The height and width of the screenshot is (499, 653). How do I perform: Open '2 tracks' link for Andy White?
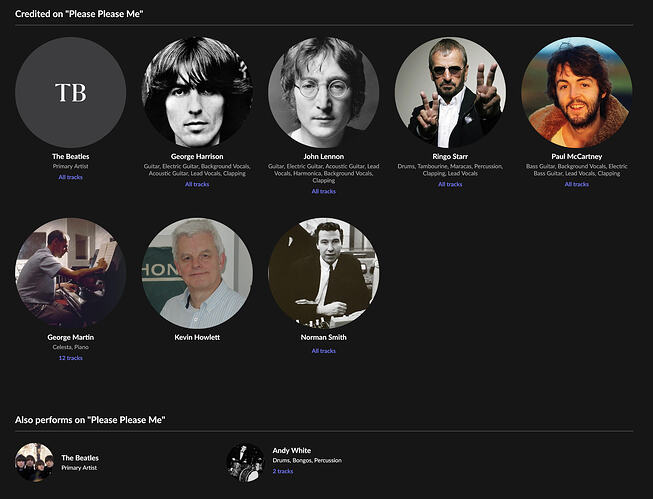coord(283,471)
